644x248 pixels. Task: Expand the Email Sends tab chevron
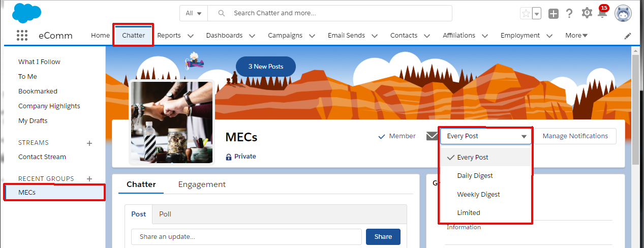point(375,36)
